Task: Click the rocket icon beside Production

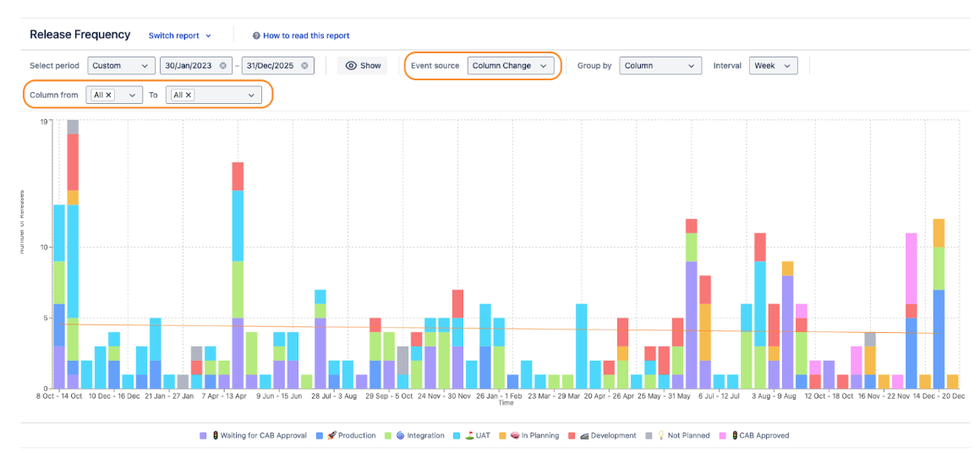Action: 331,435
